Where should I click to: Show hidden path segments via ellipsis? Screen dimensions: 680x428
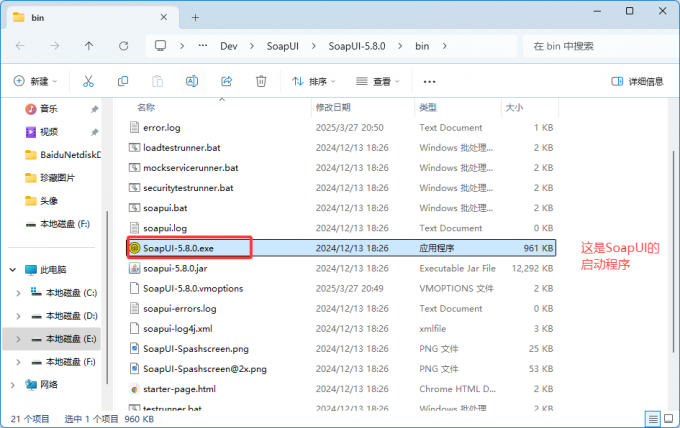coord(203,46)
